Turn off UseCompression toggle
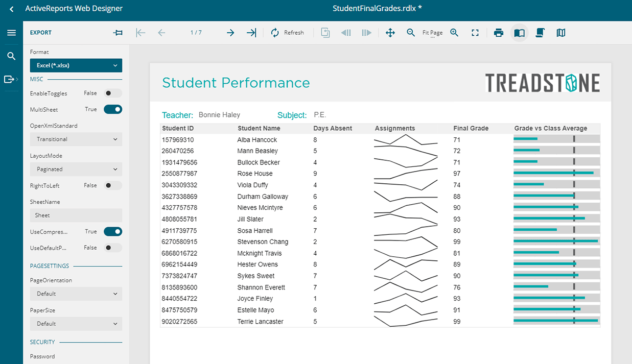 tap(113, 231)
